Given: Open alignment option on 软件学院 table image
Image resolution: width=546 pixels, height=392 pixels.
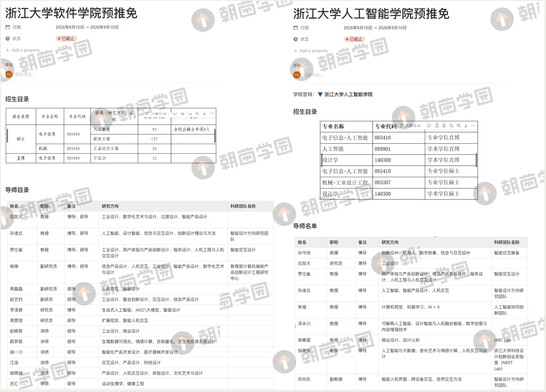Looking at the screenshot, I should [183, 114].
